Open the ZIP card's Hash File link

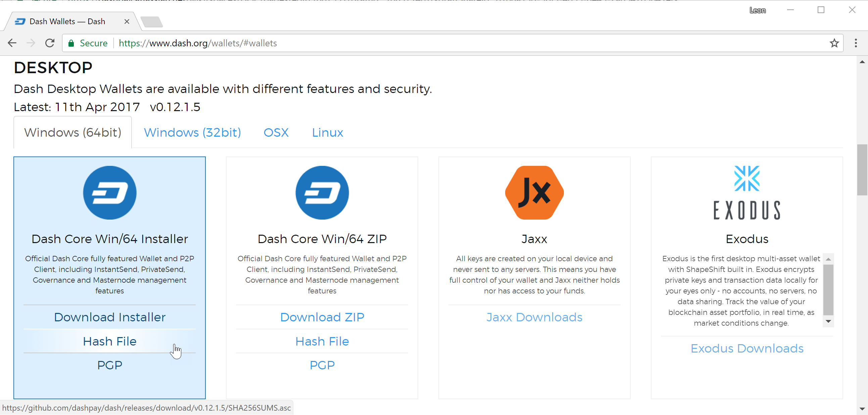pos(322,341)
